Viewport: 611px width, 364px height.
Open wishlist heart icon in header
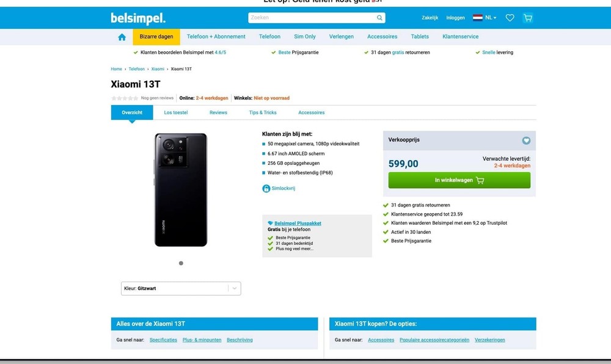(510, 18)
